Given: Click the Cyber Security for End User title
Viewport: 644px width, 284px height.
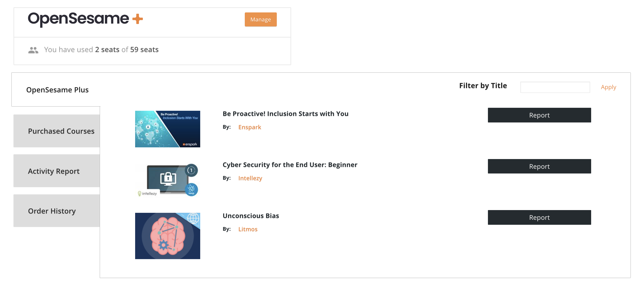Looking at the screenshot, I should tap(290, 165).
